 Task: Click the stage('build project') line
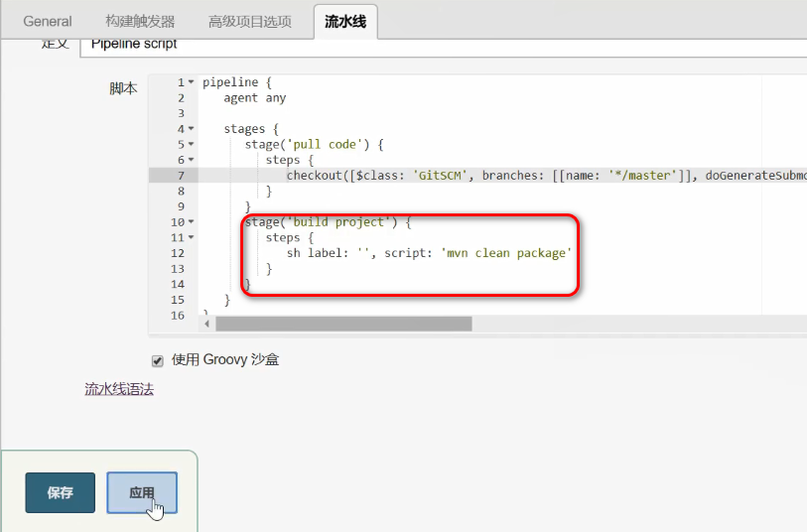(x=328, y=222)
